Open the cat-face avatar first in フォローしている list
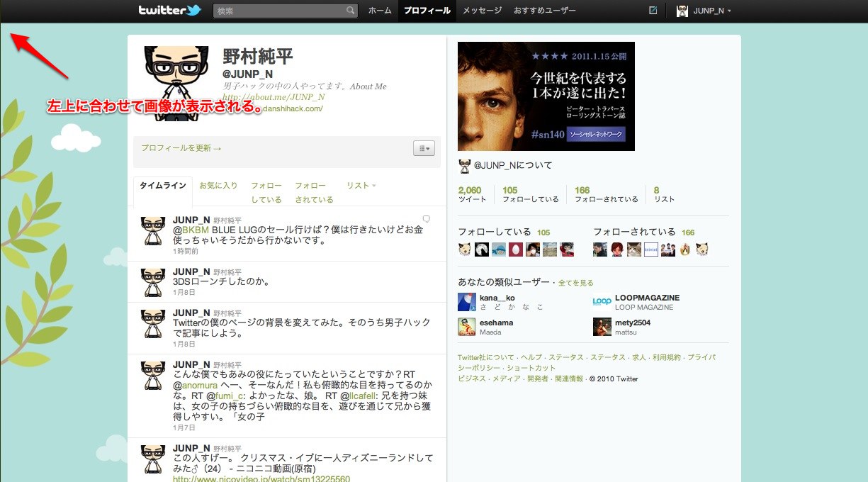The width and height of the screenshot is (868, 482). click(x=465, y=249)
